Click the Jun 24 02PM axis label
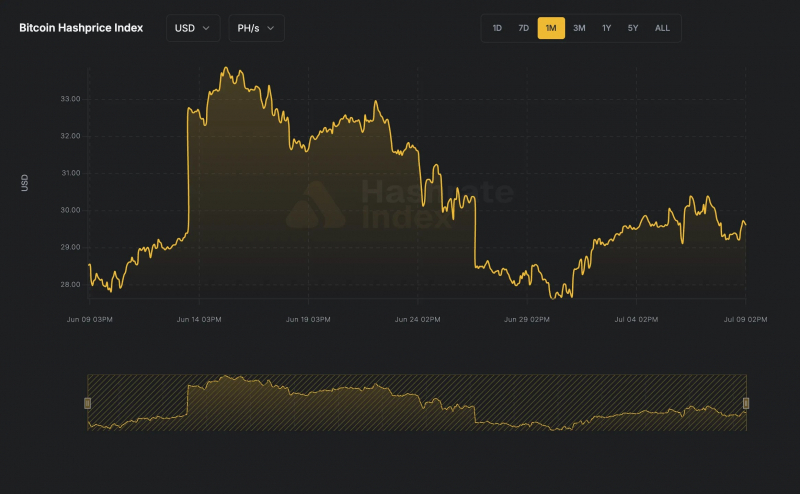The image size is (800, 494). pyautogui.click(x=417, y=319)
